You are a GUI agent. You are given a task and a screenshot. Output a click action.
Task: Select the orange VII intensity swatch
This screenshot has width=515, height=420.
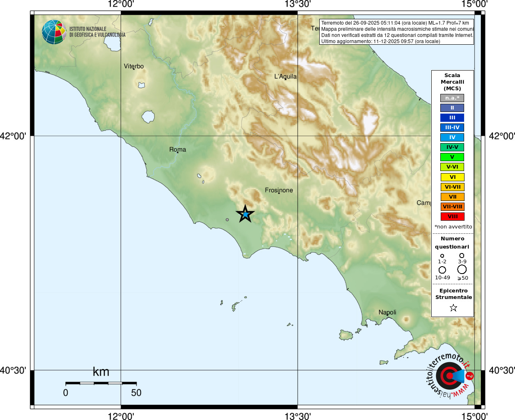(452, 197)
